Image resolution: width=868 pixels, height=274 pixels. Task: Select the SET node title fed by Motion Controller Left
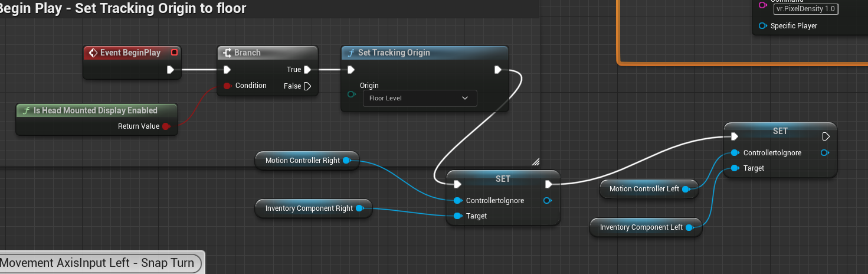tap(780, 131)
